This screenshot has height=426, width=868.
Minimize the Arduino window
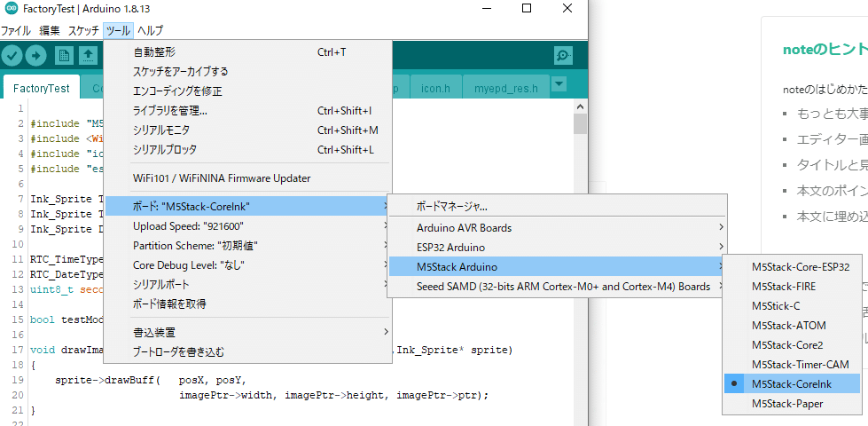[x=487, y=9]
